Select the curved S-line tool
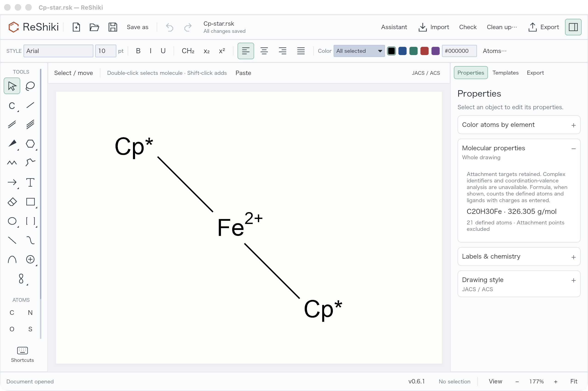The image size is (588, 391). tap(30, 240)
